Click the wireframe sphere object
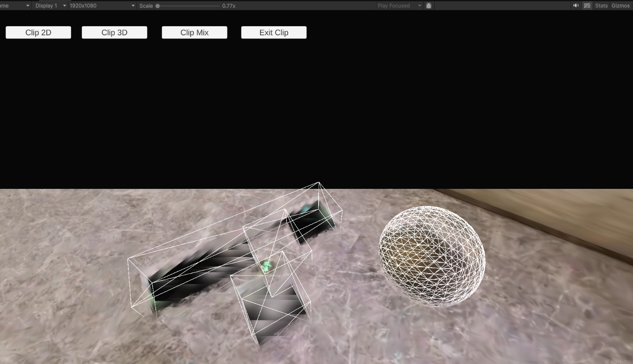Viewport: 633px width, 364px height. (x=432, y=256)
